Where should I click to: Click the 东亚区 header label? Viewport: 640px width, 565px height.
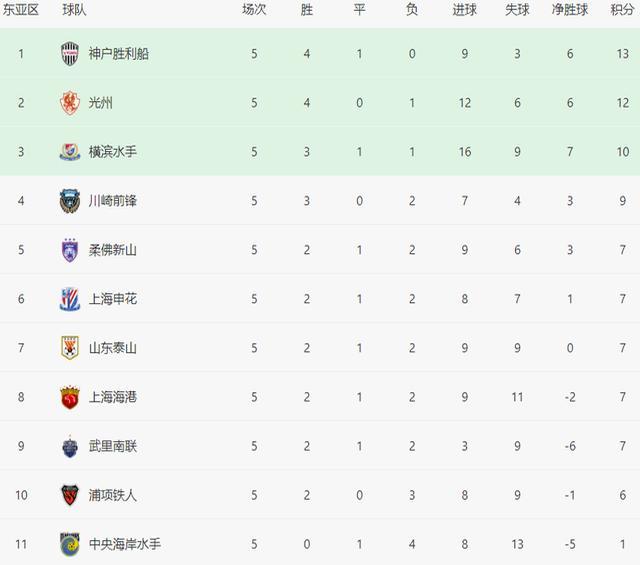20,9
